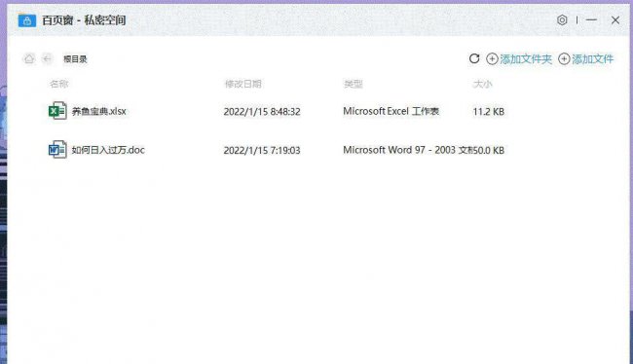Click the back arrow icon

coord(48,59)
